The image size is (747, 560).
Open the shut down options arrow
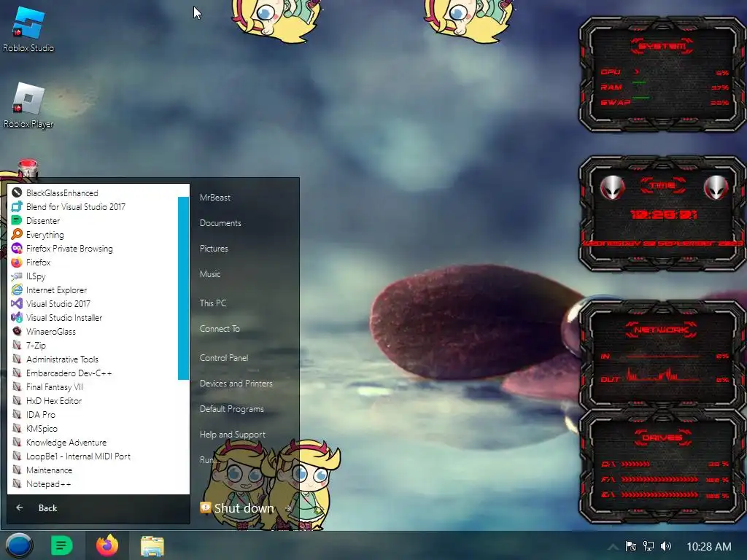click(287, 508)
